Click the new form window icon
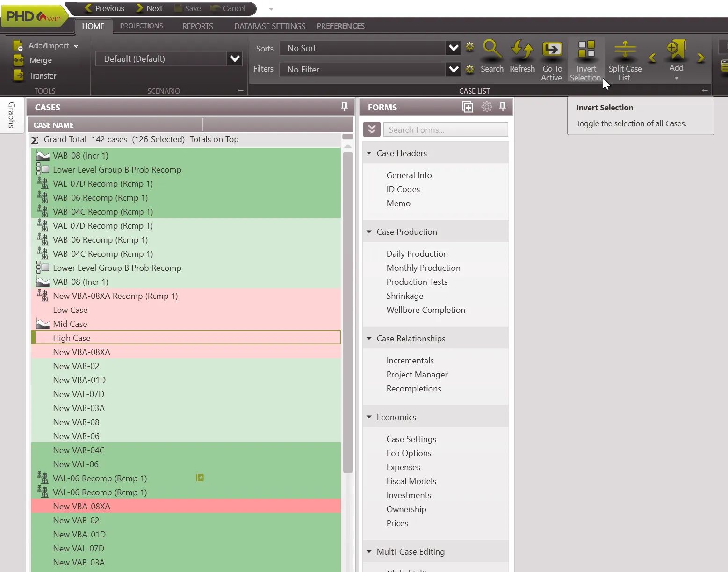The height and width of the screenshot is (572, 728). tap(467, 107)
